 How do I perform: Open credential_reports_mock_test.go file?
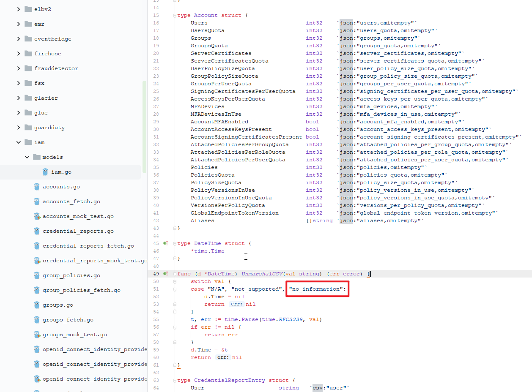(95, 261)
